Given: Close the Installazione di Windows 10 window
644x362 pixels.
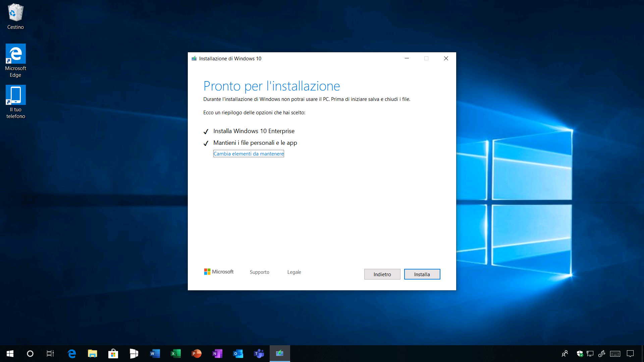Looking at the screenshot, I should [x=446, y=58].
